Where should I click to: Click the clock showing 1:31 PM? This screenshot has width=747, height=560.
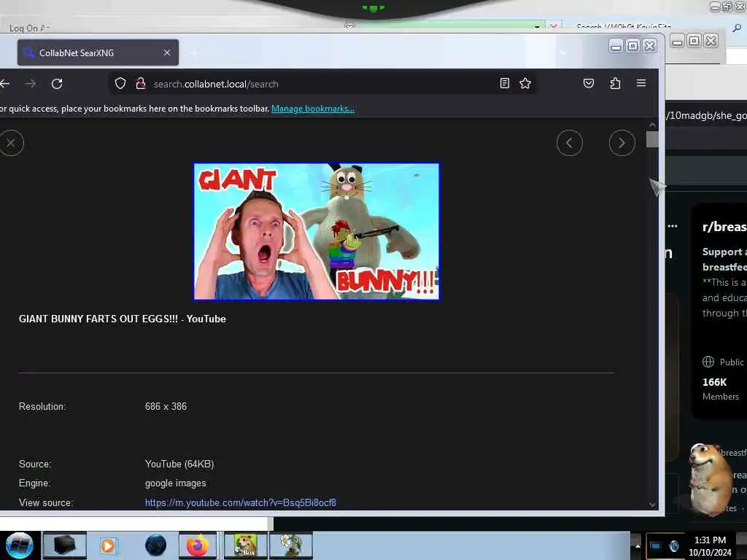pos(710,540)
